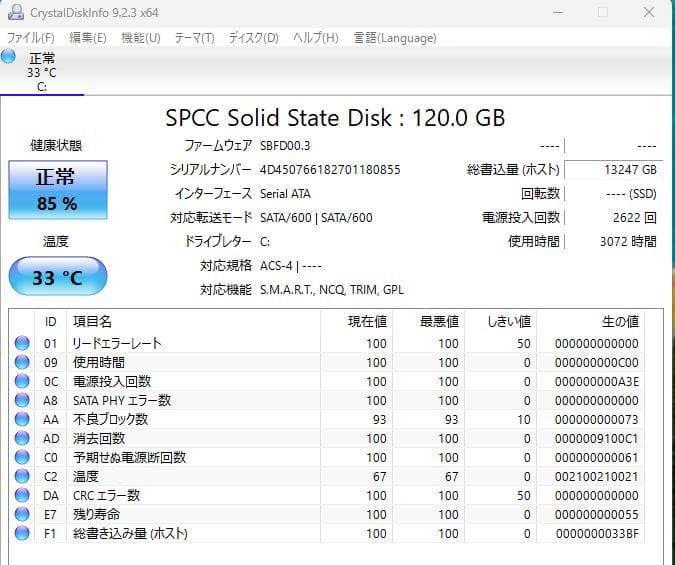Click the しきい値 column header

[x=501, y=321]
